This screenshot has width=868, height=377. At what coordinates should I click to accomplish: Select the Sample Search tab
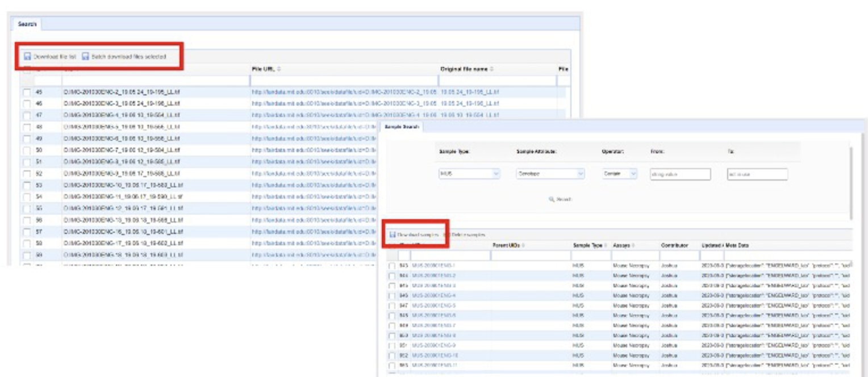tap(402, 127)
